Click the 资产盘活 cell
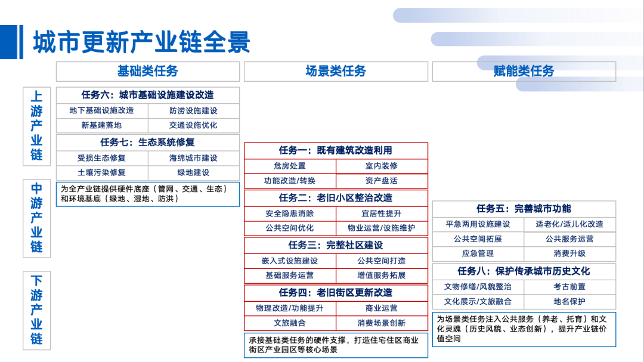Viewport: 644px width, 362px height. [382, 181]
